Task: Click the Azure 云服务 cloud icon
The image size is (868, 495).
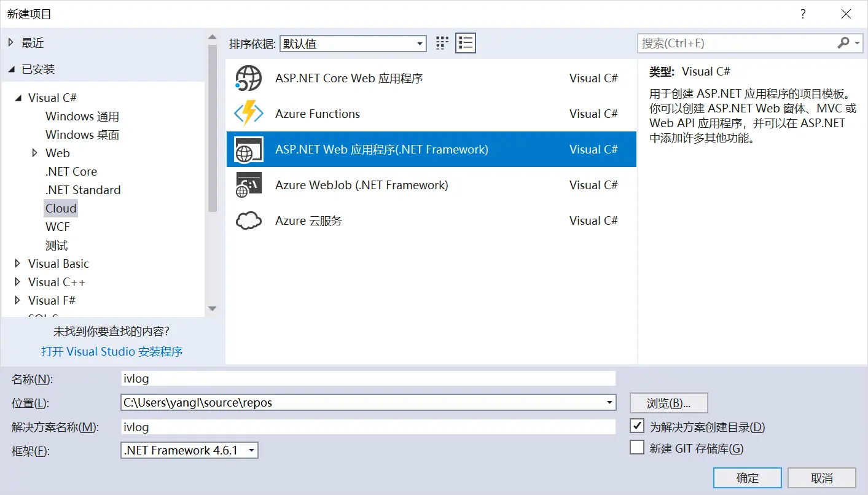Action: click(x=249, y=220)
